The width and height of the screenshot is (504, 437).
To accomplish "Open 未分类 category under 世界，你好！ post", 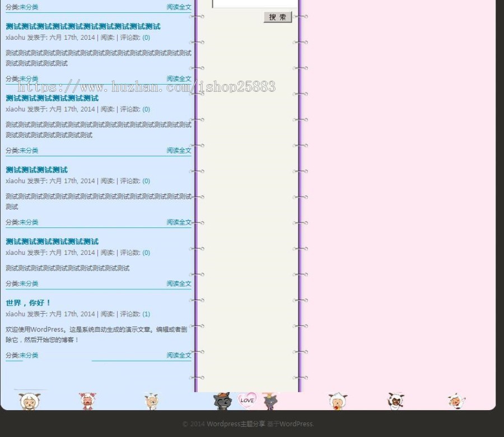I will coord(29,355).
